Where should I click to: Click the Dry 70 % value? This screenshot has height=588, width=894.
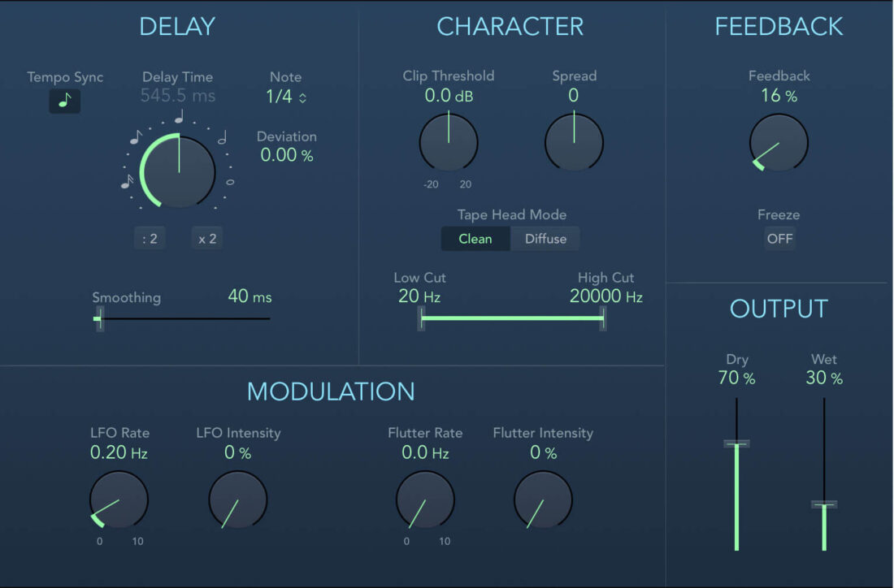736,378
